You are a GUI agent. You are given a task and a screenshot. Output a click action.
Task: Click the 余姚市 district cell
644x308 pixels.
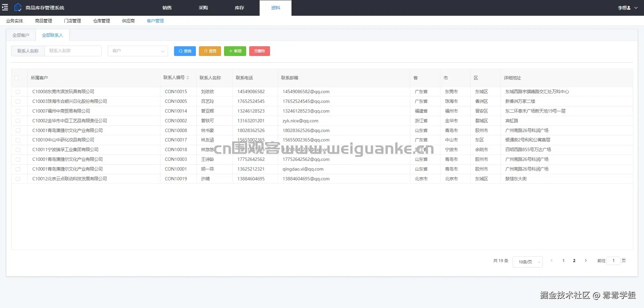click(482, 149)
